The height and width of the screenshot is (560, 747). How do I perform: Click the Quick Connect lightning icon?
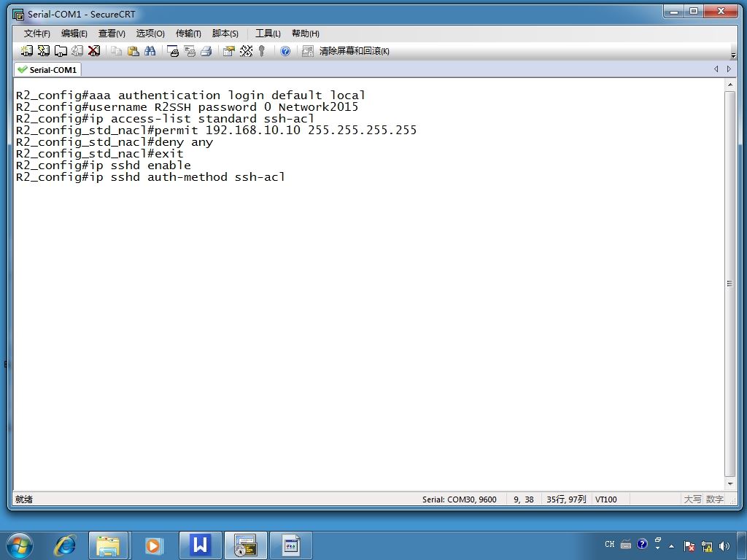point(43,51)
